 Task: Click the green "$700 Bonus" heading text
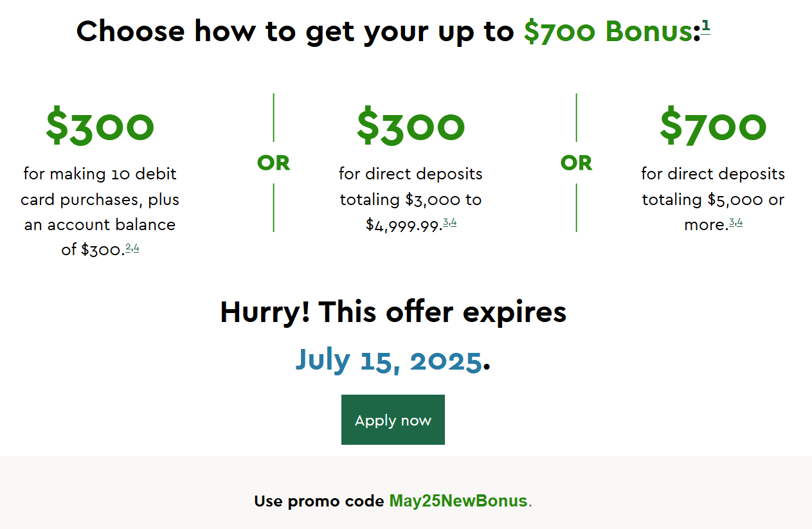pos(608,31)
